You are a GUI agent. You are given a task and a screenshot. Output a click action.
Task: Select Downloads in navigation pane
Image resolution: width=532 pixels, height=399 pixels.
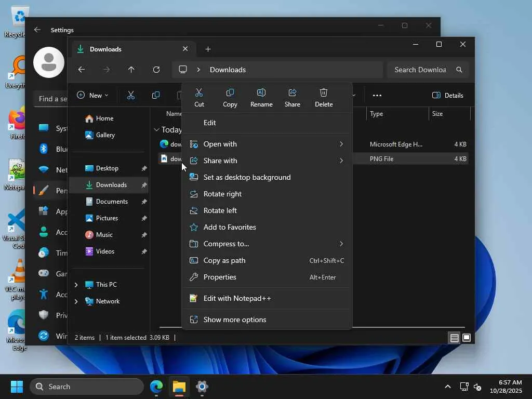click(109, 185)
